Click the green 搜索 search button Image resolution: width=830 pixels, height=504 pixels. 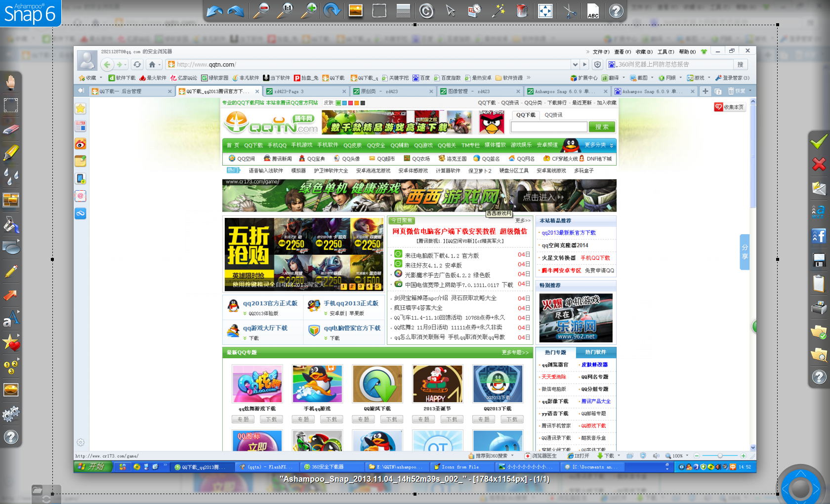click(x=602, y=127)
